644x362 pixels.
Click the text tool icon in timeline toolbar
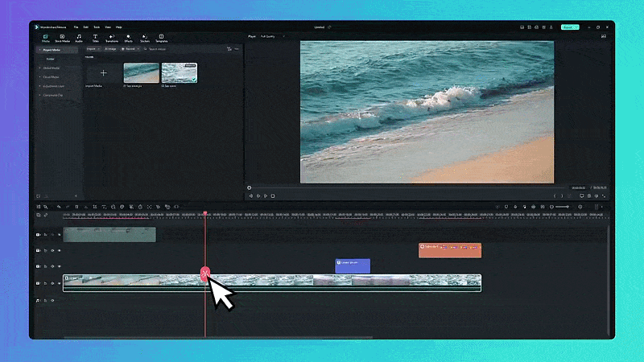coord(104,207)
